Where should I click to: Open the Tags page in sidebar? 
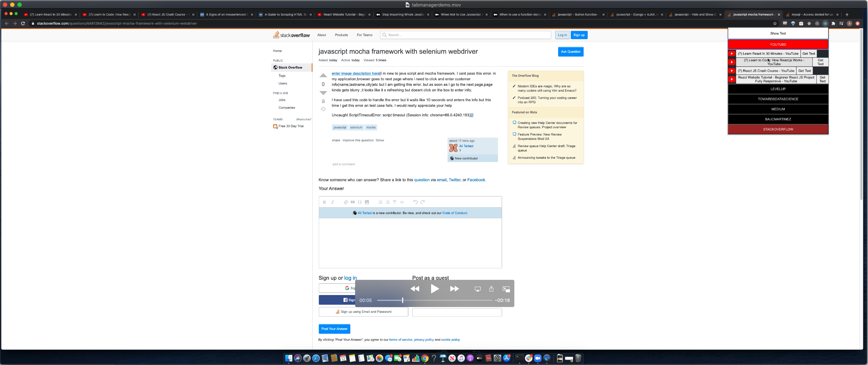[x=282, y=76]
